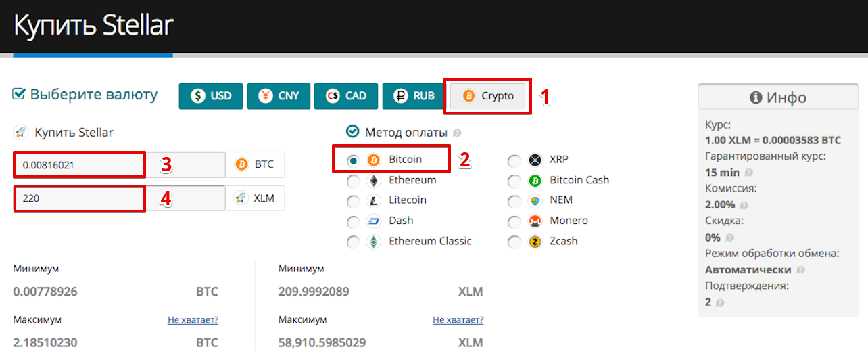Click the help icon beside 15 min
The width and height of the screenshot is (868, 360).
pos(749,173)
